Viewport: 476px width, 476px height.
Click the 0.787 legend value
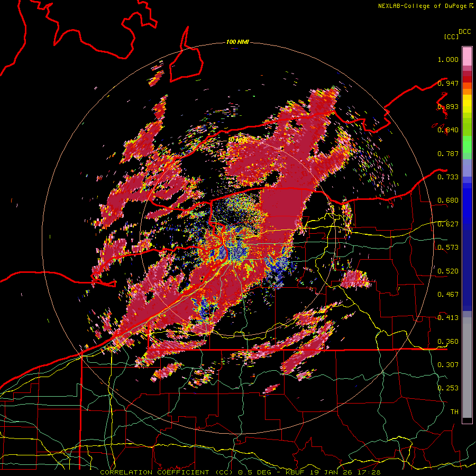(448, 153)
